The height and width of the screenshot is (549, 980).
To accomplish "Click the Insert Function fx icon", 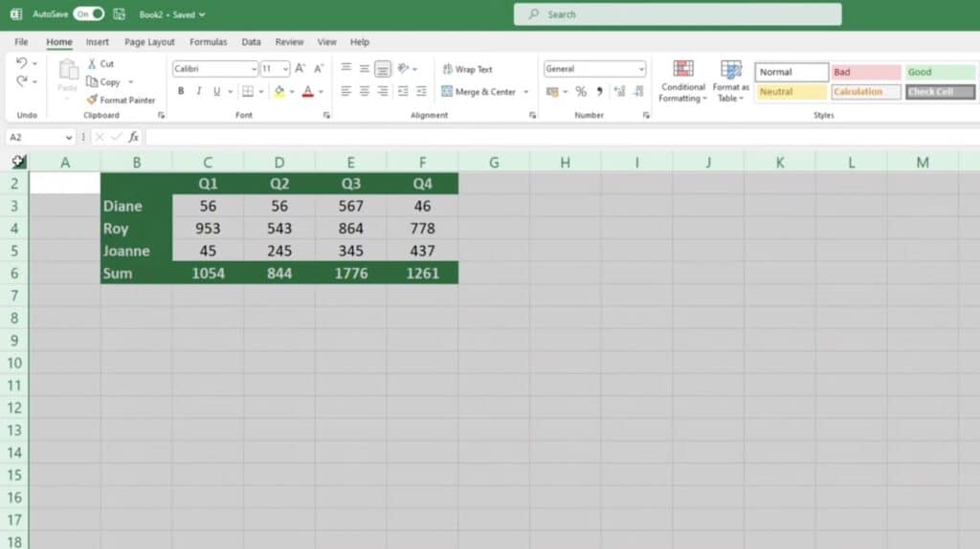I will tap(133, 137).
